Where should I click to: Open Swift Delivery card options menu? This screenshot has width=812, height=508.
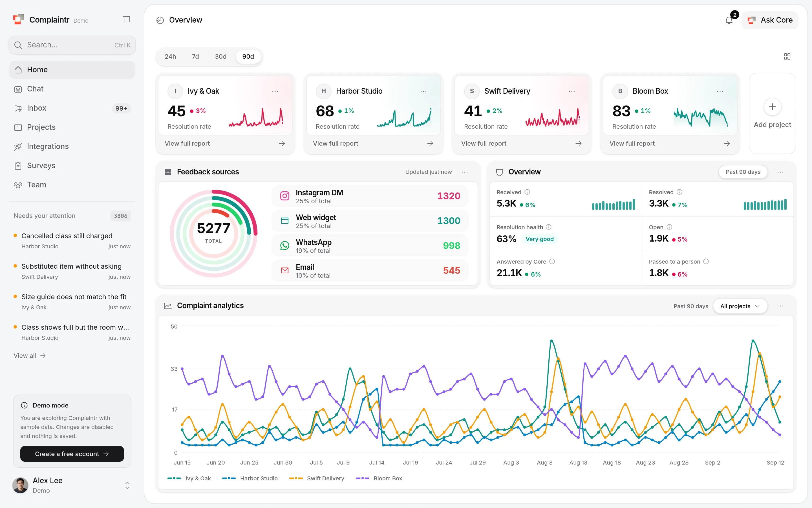click(x=572, y=91)
